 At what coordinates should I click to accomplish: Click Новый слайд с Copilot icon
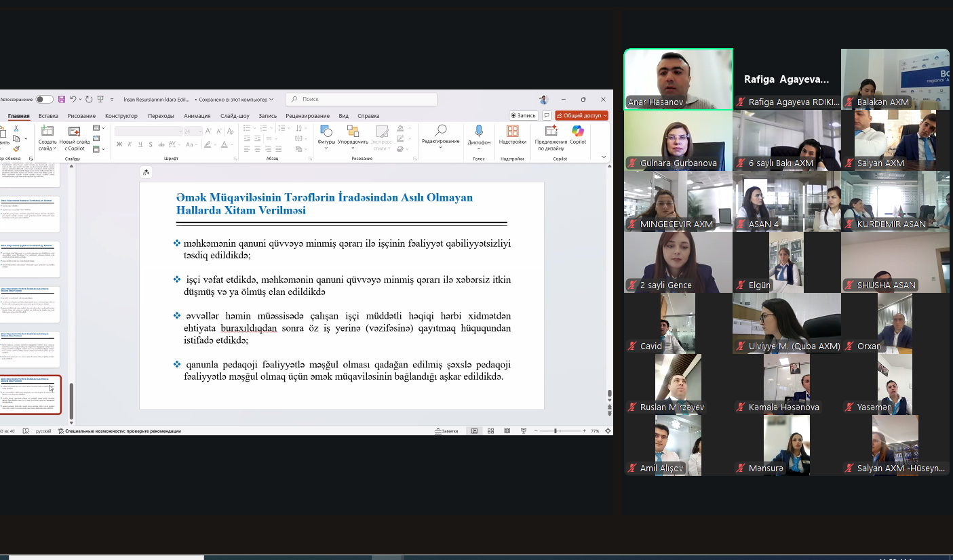75,132
